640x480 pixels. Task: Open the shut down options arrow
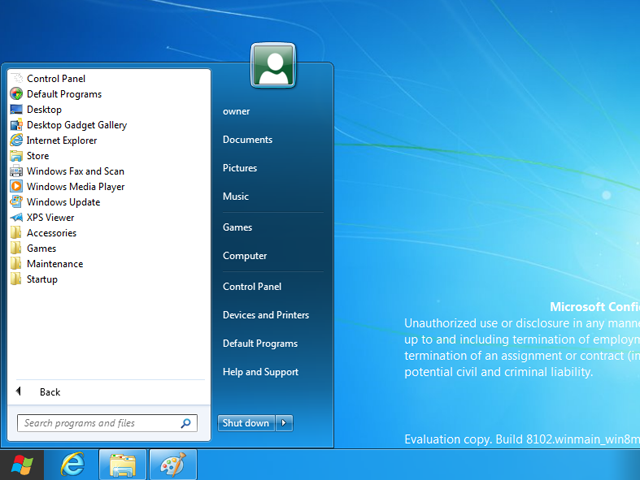(x=285, y=423)
